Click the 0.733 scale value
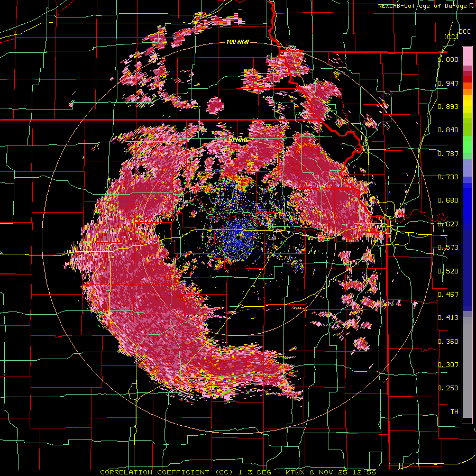Viewport: 476px width, 476px height. click(x=448, y=177)
